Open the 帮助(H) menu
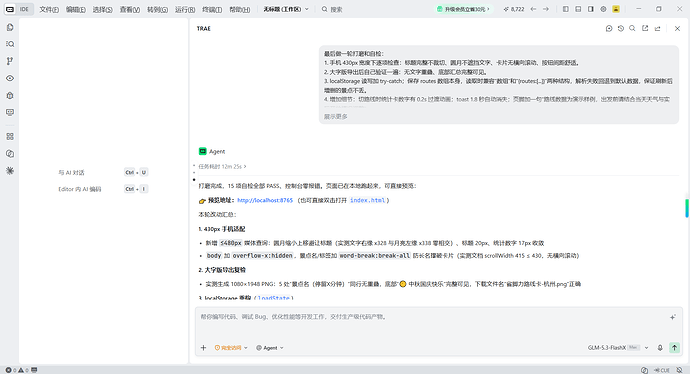The image size is (690, 374). tap(239, 9)
